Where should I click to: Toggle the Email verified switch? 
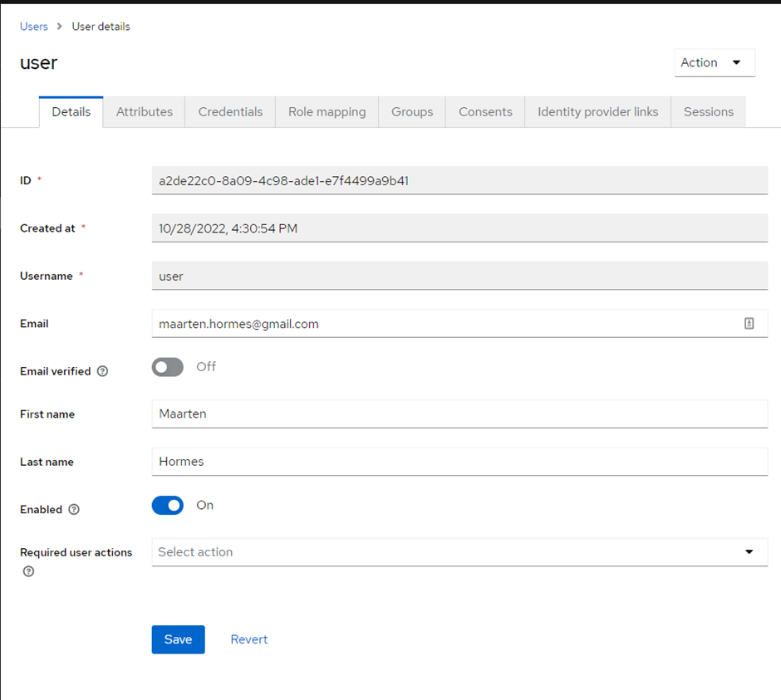point(168,367)
